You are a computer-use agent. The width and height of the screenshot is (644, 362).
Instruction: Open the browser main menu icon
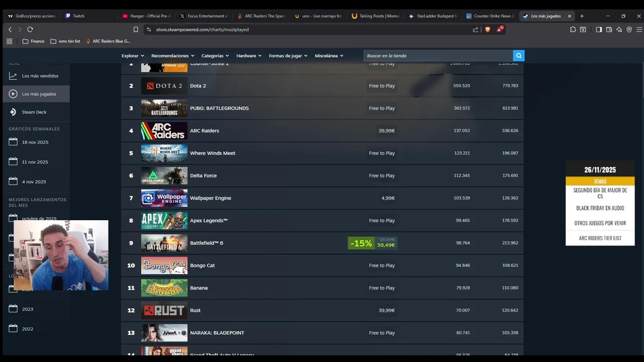point(639,30)
